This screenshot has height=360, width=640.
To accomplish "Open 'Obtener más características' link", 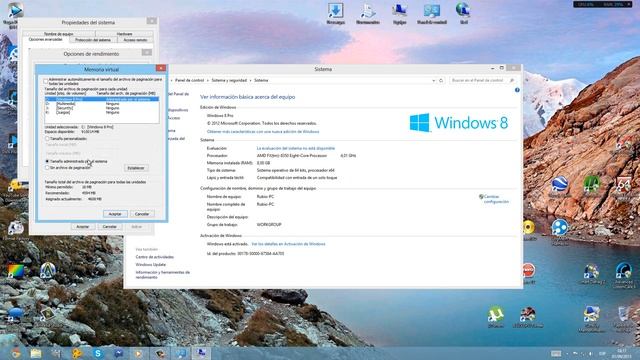I will (x=263, y=132).
